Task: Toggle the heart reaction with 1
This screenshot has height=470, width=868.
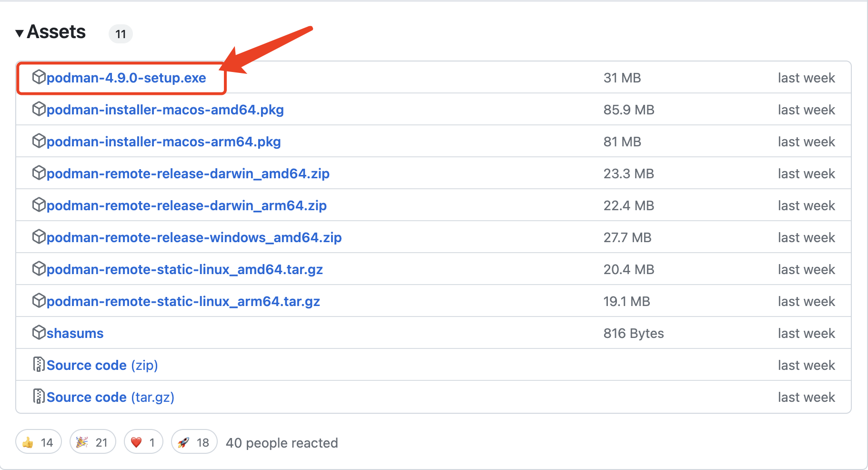Action: 143,442
